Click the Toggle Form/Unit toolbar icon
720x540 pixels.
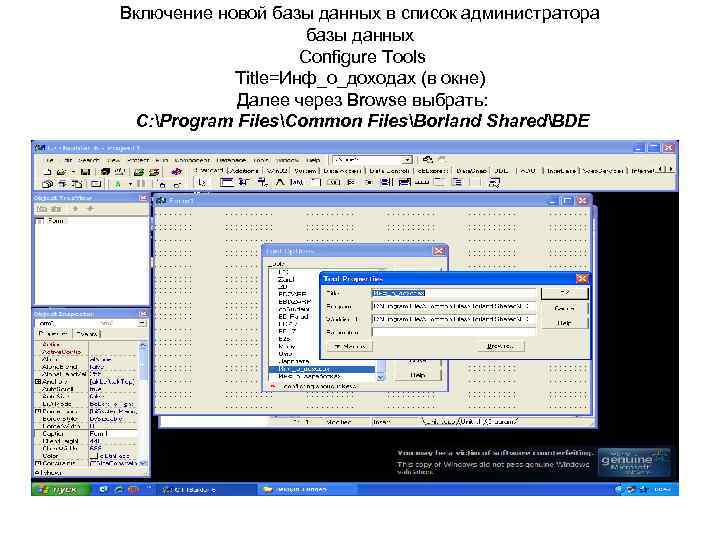pos(78,184)
